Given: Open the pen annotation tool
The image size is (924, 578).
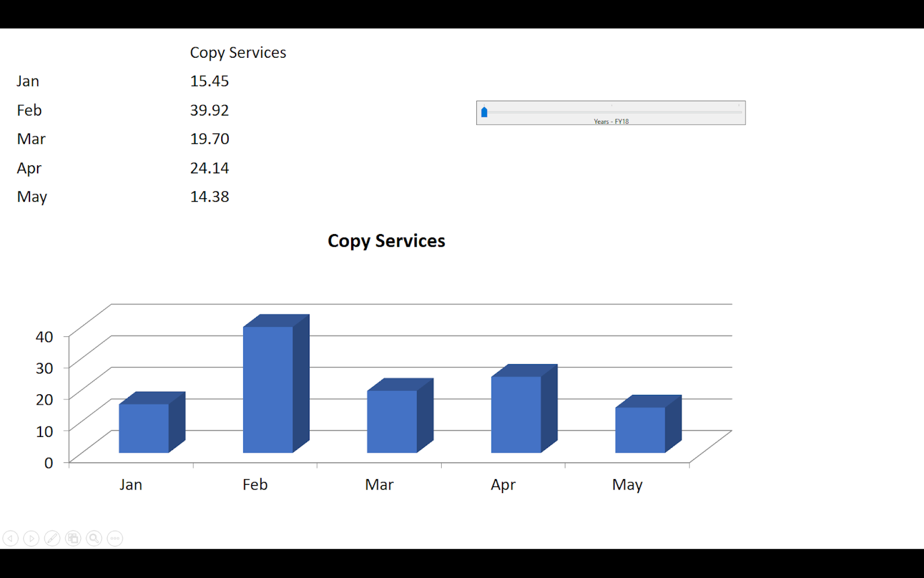Looking at the screenshot, I should 51,538.
